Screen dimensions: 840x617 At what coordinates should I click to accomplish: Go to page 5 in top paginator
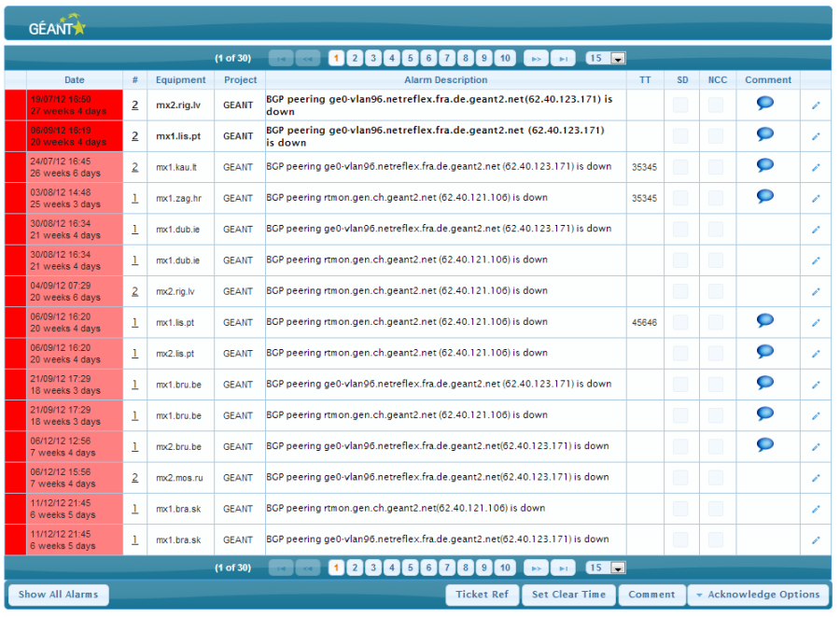[411, 59]
